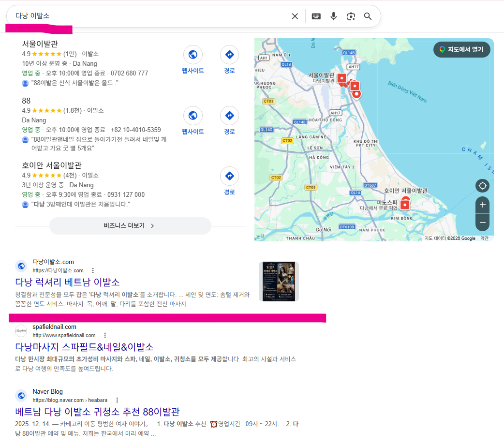Expand 비즈니스 더보기 to see more businesses
Image resolution: width=504 pixels, height=445 pixels.
[130, 226]
